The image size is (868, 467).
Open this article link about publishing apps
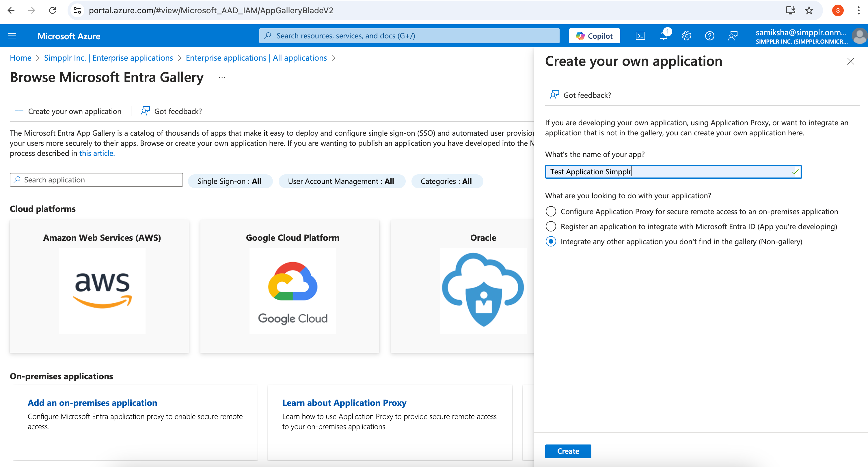pyautogui.click(x=97, y=153)
